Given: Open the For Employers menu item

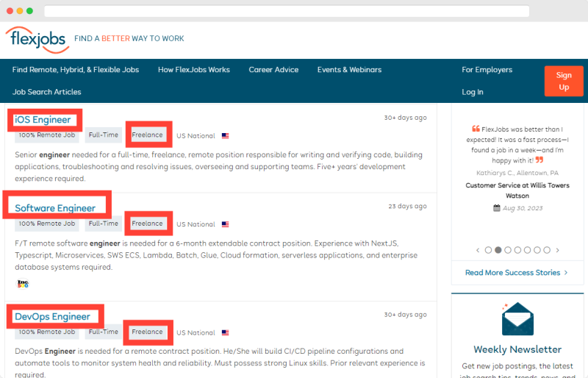Looking at the screenshot, I should [487, 70].
